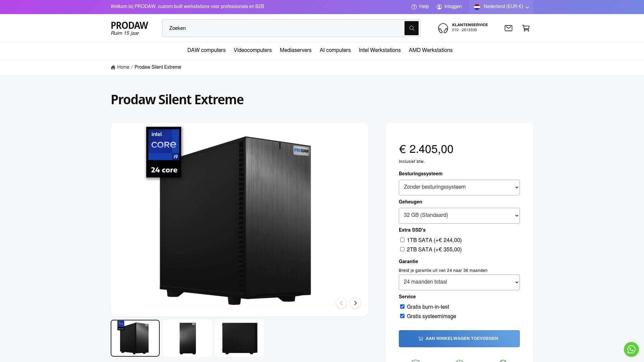Click the KLANTENSERVICE label
Viewport: 644px width, 362px height.
tap(470, 25)
